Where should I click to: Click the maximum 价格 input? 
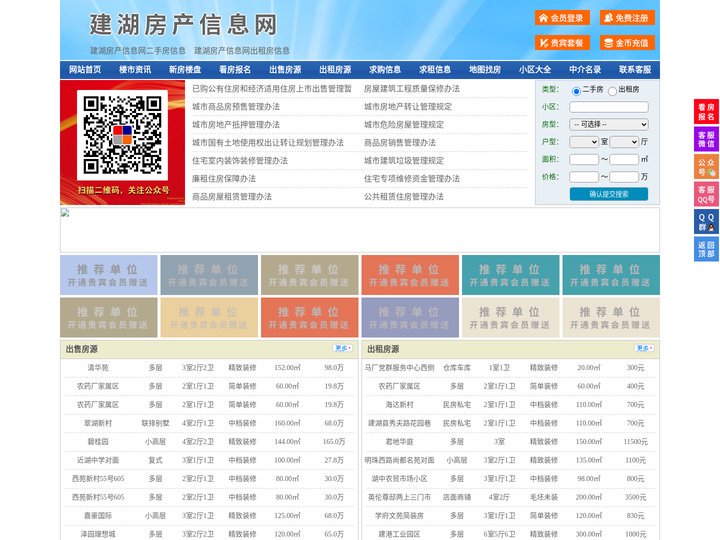coord(624,177)
